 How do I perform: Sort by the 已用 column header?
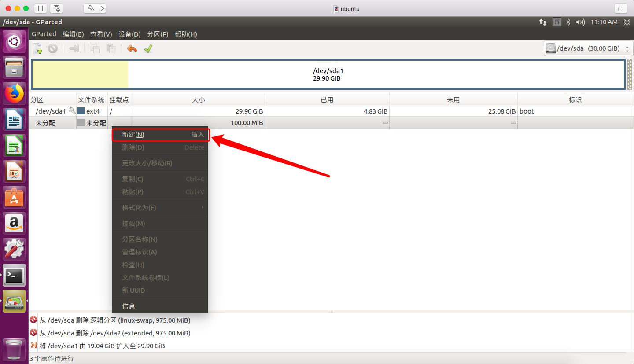tap(327, 99)
